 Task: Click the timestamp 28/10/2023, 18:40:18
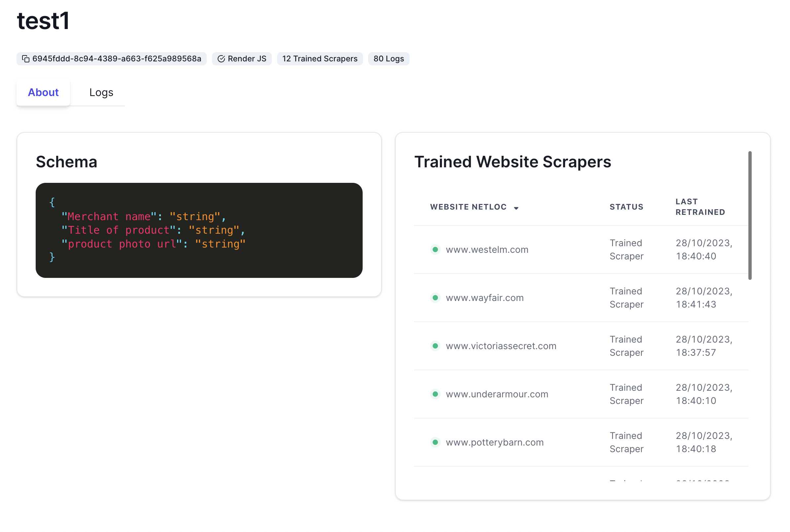click(704, 442)
